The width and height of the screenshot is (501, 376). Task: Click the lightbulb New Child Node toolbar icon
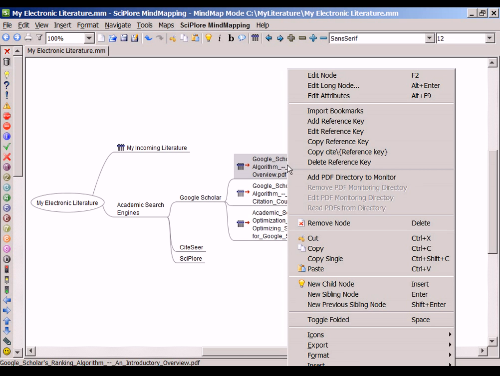point(208,38)
